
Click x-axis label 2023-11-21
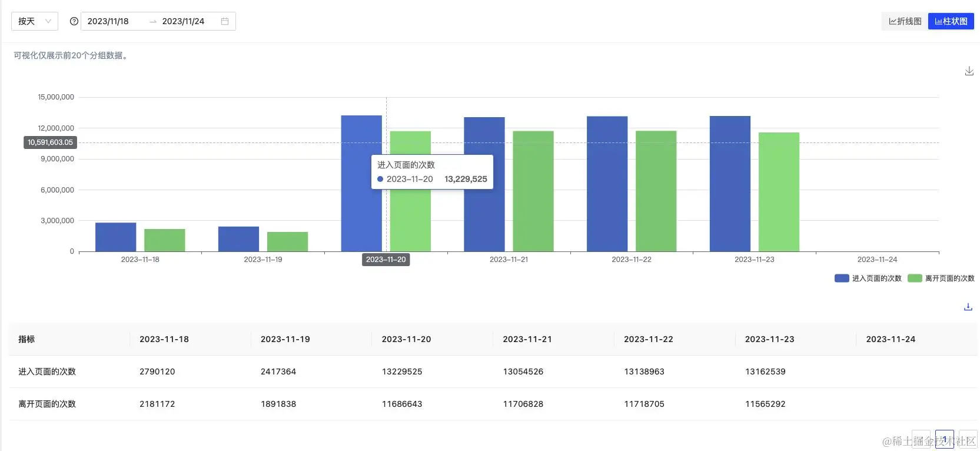coord(509,260)
